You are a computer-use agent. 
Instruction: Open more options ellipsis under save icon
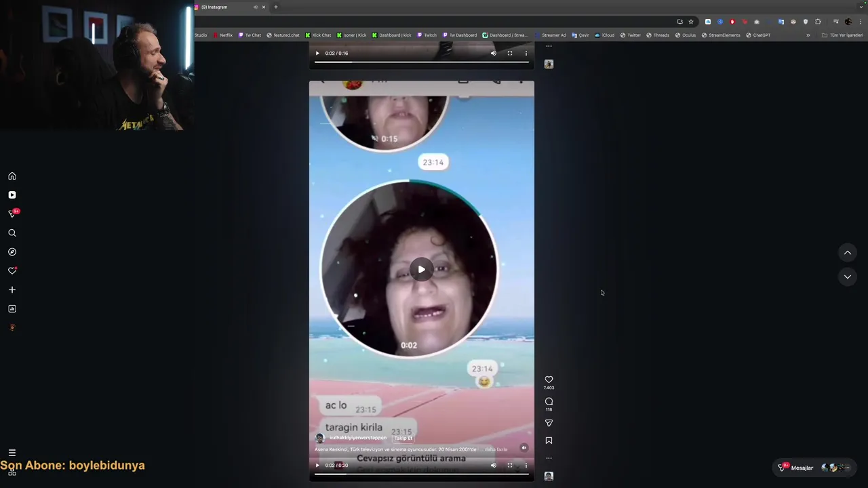[549, 458]
